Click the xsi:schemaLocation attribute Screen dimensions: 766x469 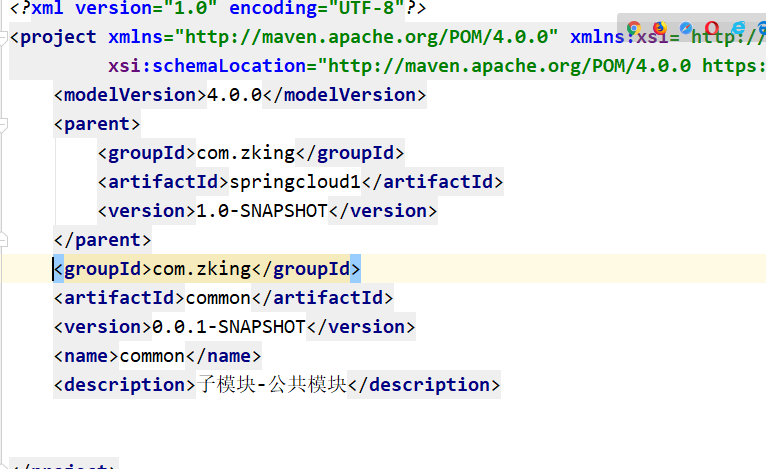point(207,66)
